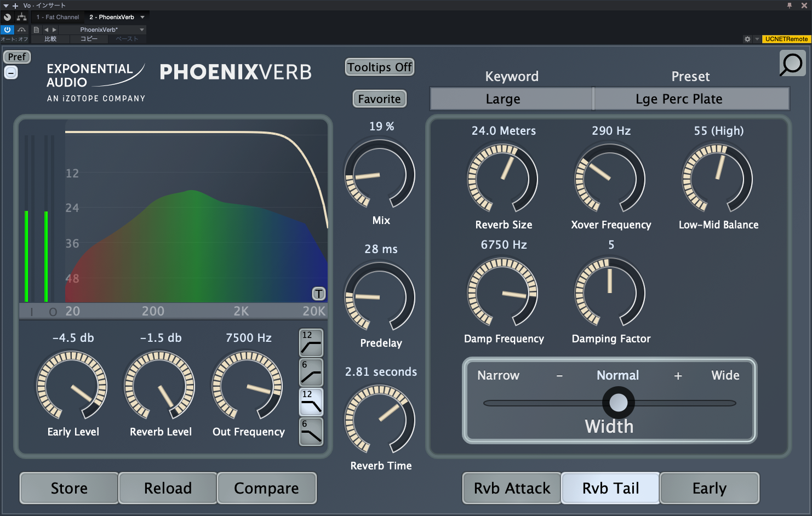Open the preset list via the document icon
Viewport: 812px width, 516px height.
pyautogui.click(x=36, y=30)
